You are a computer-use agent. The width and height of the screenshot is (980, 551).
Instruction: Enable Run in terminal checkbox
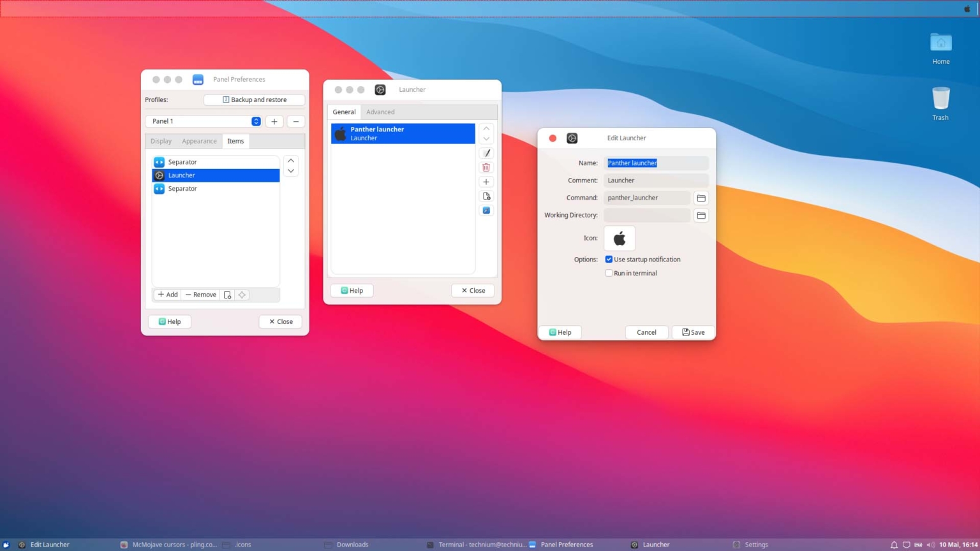pyautogui.click(x=609, y=273)
